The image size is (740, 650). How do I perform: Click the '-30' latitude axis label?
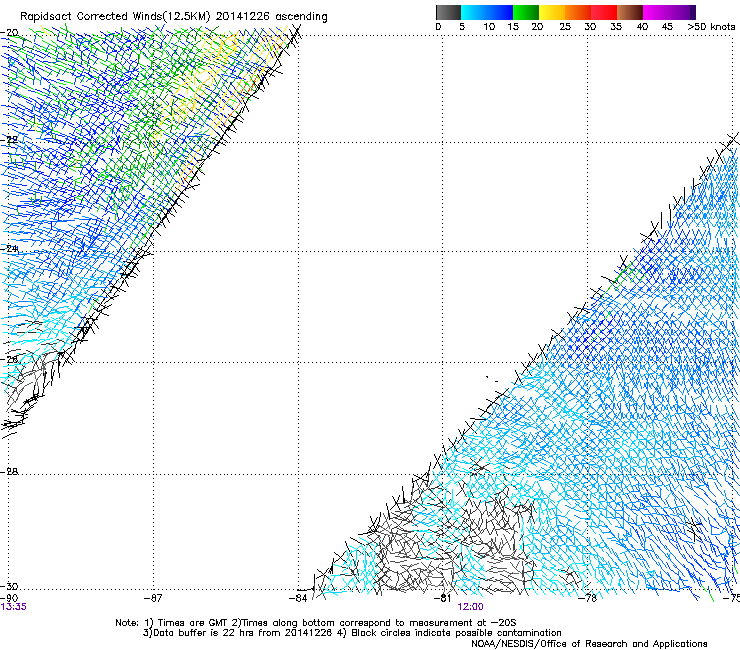[9, 586]
